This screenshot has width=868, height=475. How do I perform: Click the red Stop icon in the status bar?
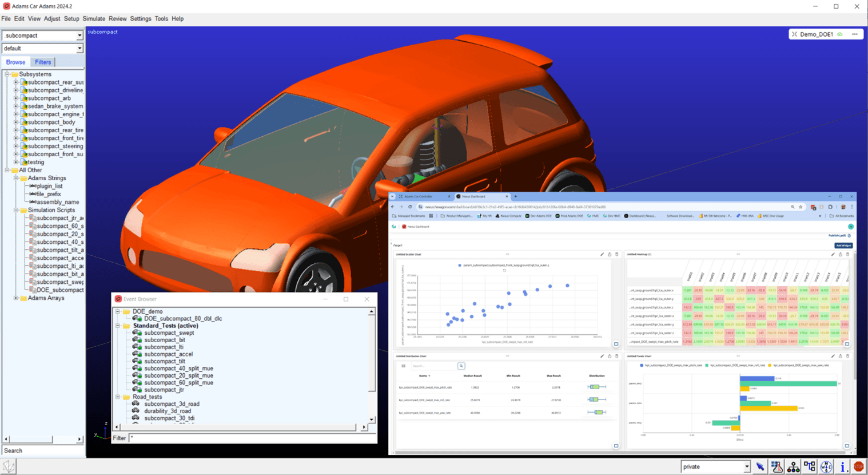click(x=858, y=466)
